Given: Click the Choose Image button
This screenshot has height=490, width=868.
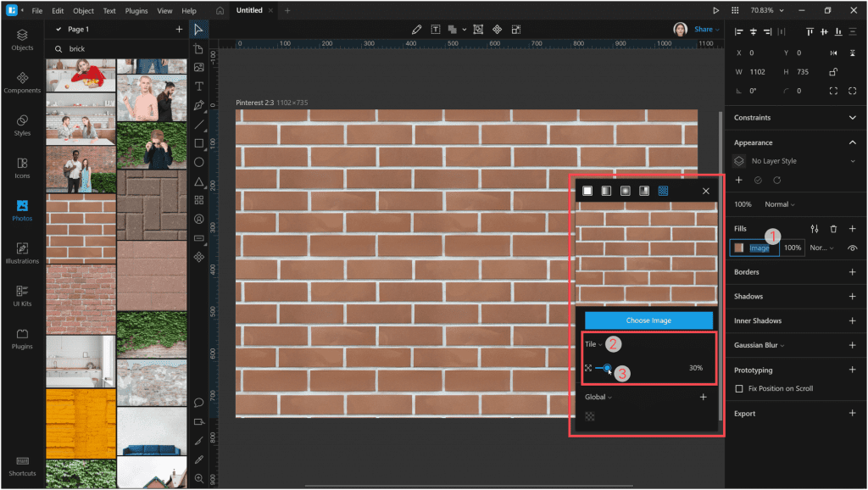Looking at the screenshot, I should tap(648, 320).
